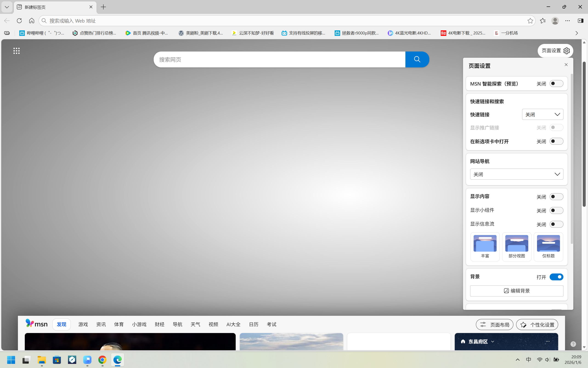588x368 pixels.
Task: Toggle 在新选项卡中打开 switch
Action: 556,141
